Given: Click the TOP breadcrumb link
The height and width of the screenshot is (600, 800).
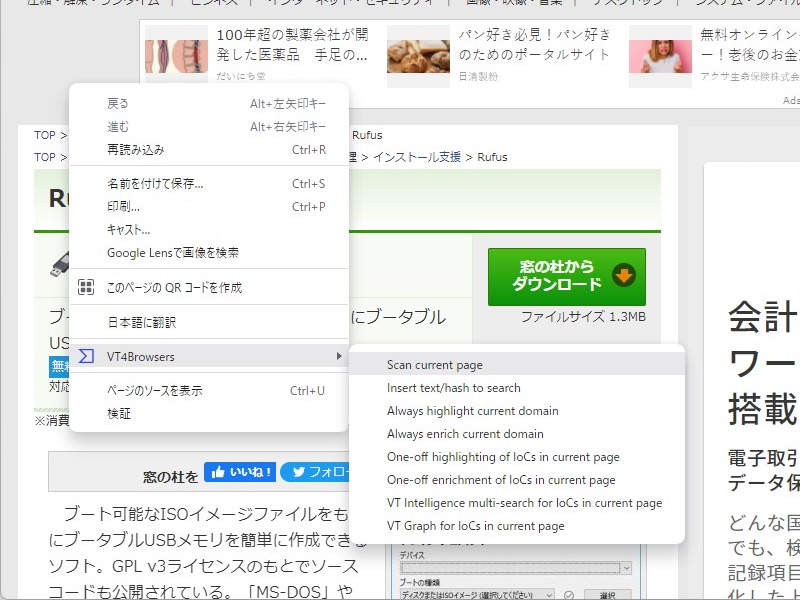Looking at the screenshot, I should click(x=44, y=135).
